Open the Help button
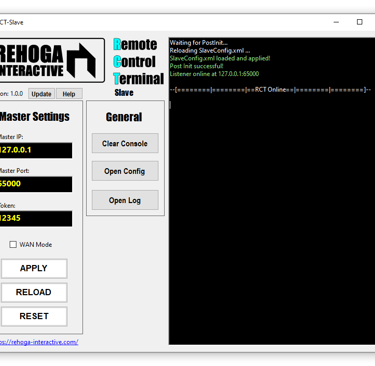The image size is (375, 366). [69, 94]
